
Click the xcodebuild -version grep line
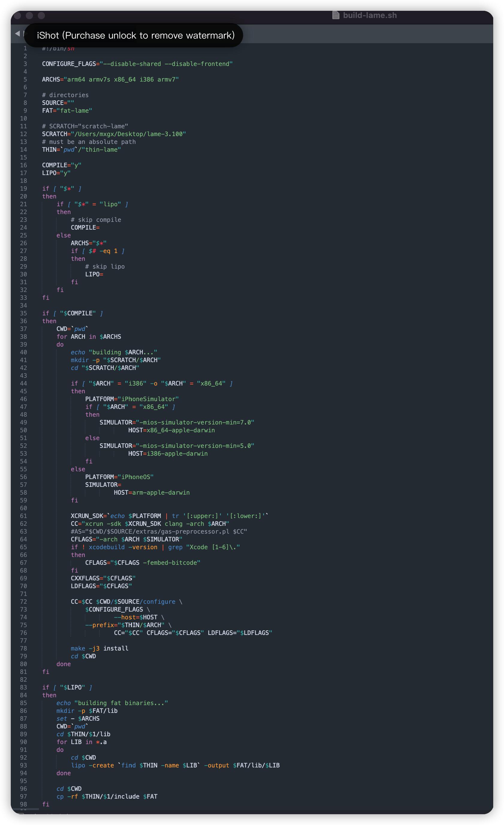click(x=155, y=547)
